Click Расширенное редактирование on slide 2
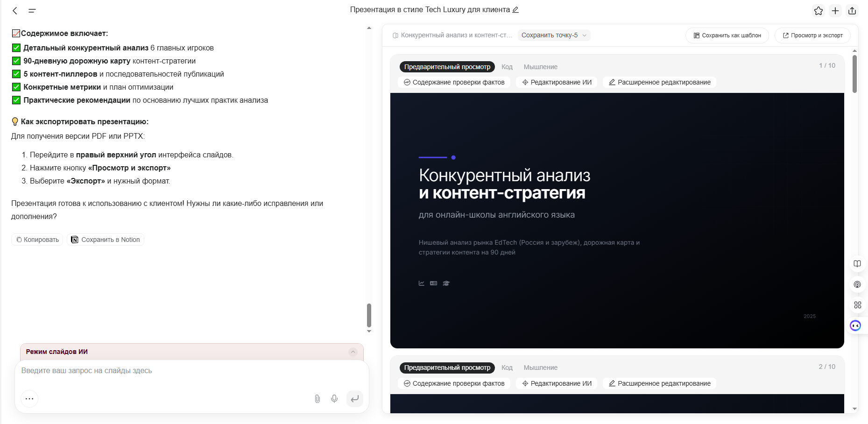 click(x=659, y=383)
